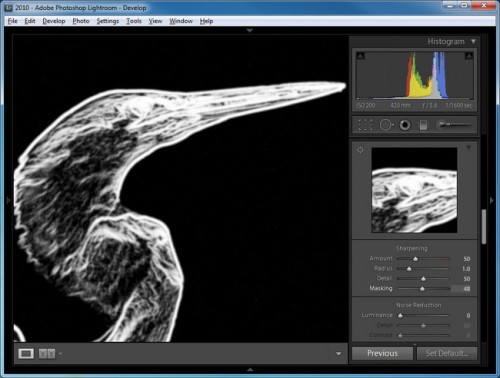This screenshot has width=500, height=378.
Task: Select the Graduated Filter tool
Action: (x=423, y=125)
